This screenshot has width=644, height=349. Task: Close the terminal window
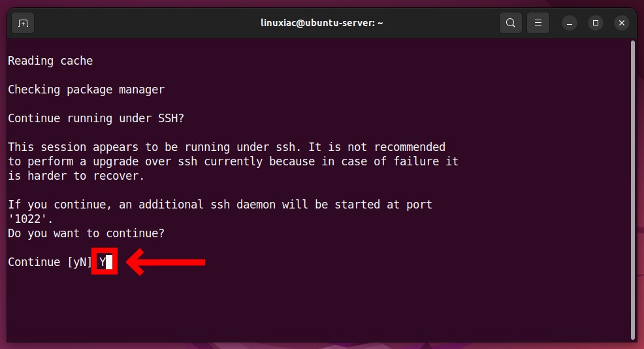pos(622,23)
